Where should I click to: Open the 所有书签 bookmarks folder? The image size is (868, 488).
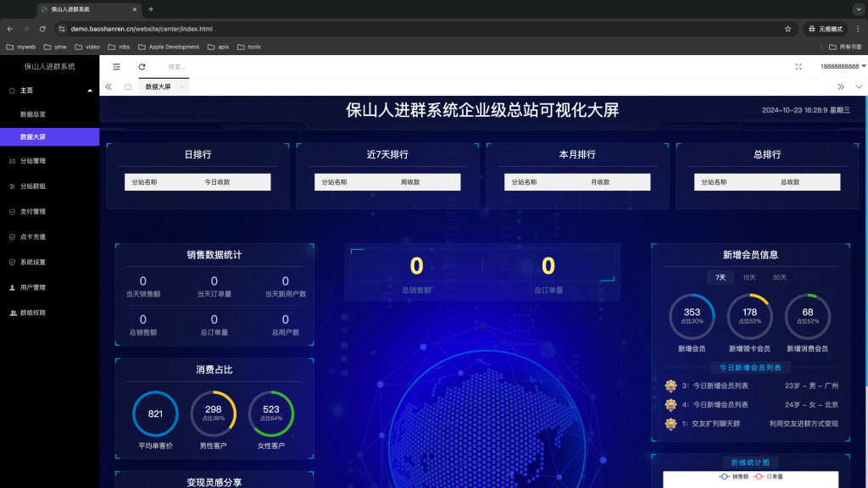point(845,47)
